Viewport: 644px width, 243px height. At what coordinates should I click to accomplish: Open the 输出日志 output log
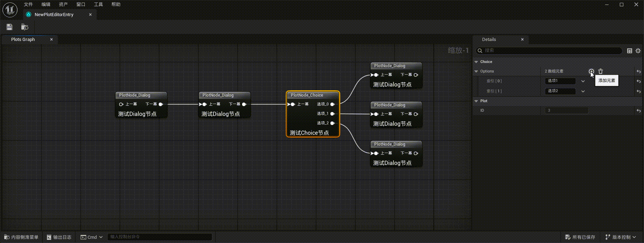click(59, 237)
